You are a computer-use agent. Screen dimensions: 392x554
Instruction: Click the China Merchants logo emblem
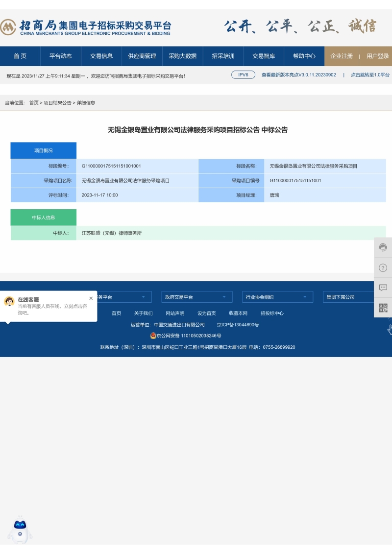pyautogui.click(x=8, y=27)
